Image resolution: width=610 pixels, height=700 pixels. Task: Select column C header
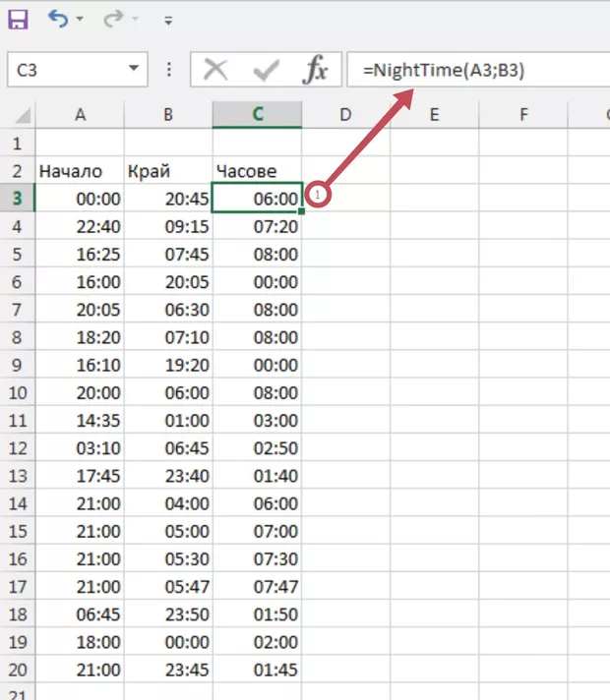257,114
